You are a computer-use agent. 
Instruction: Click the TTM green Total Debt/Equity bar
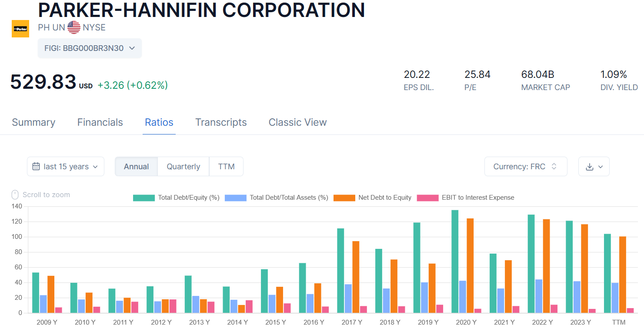click(x=607, y=273)
